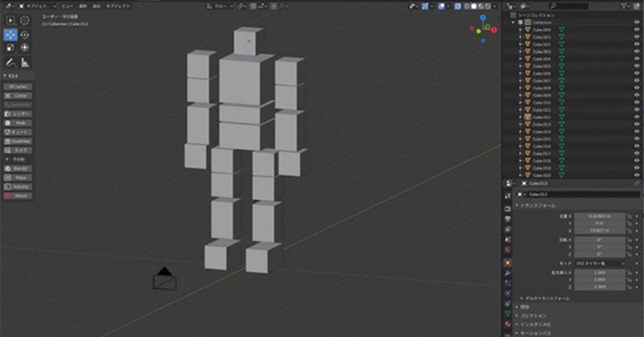Click the location X value field

point(599,216)
